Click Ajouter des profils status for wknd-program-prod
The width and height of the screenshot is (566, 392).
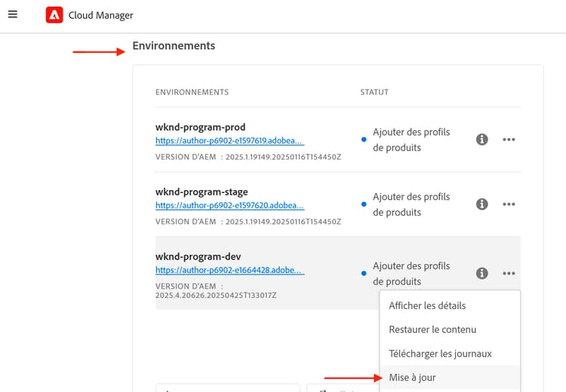pos(411,139)
